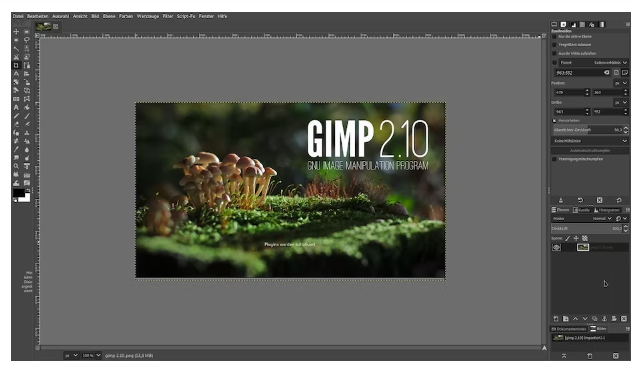Click the black foreground color swatch
Screen dimensions: 635x365
19,193
